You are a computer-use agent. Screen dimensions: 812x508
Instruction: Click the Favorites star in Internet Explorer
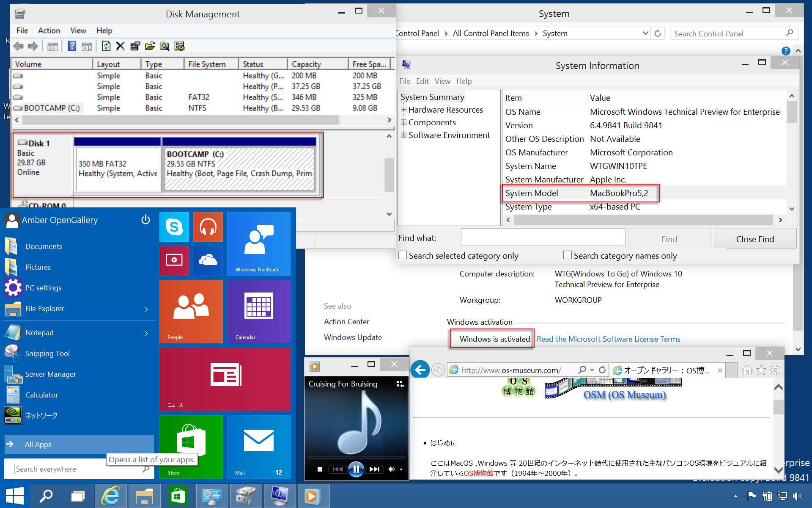coord(761,370)
